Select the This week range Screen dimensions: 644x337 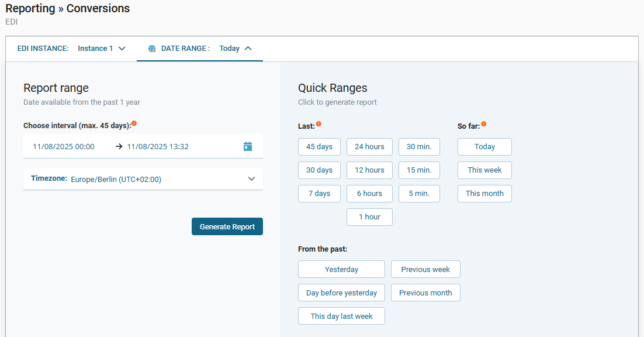[484, 170]
